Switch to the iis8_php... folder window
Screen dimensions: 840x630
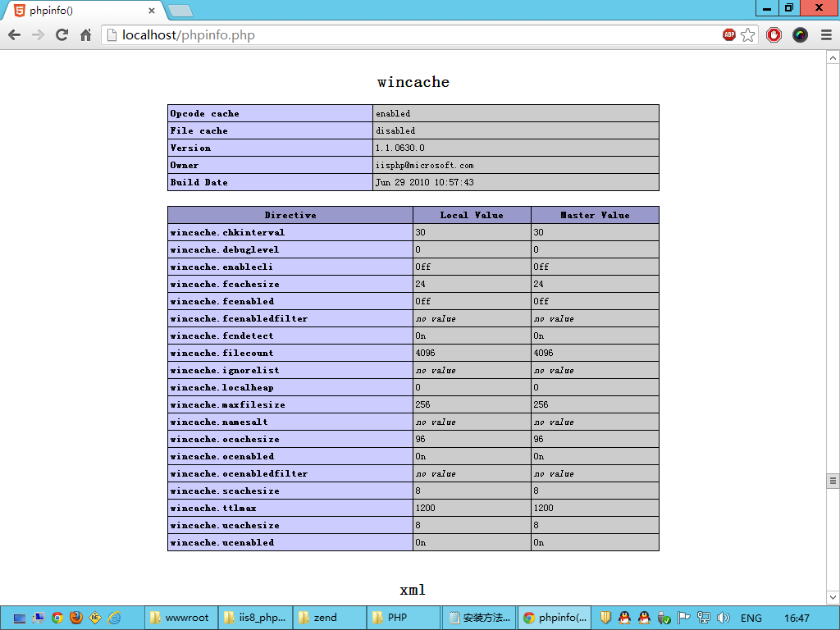256,618
